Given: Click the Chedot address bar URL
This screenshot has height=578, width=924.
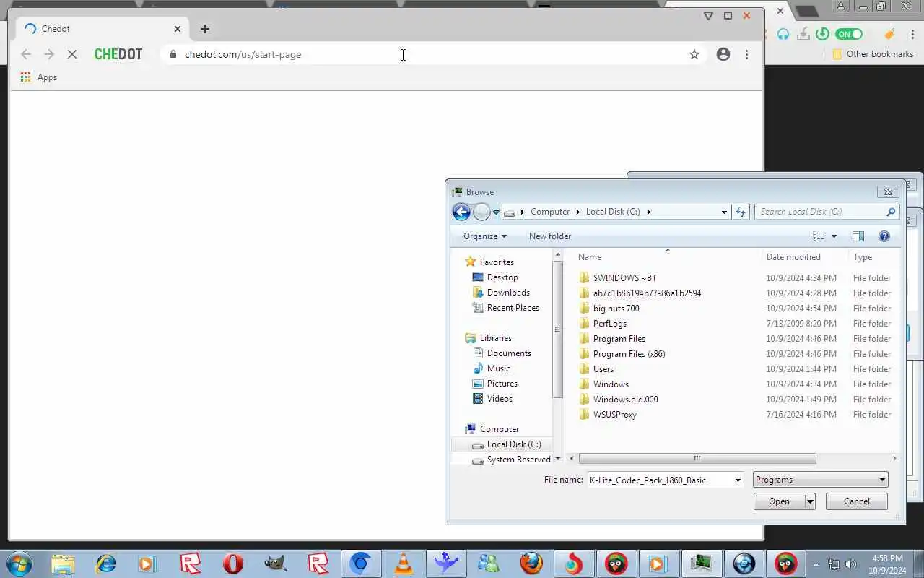Looking at the screenshot, I should 243,54.
